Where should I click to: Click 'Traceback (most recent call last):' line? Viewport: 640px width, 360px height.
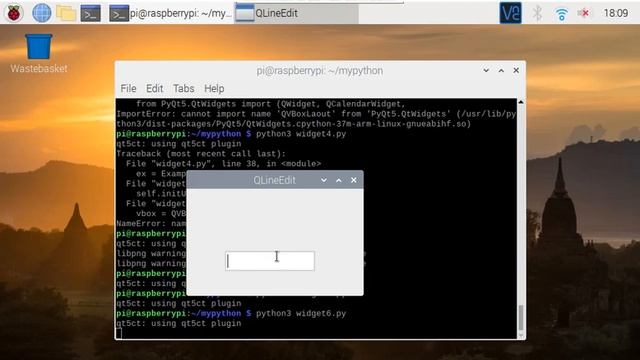point(201,154)
